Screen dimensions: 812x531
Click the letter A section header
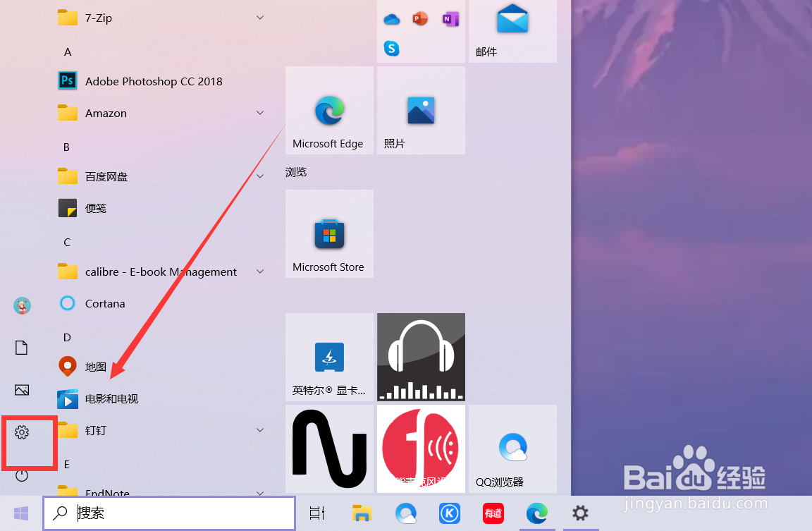click(x=68, y=51)
